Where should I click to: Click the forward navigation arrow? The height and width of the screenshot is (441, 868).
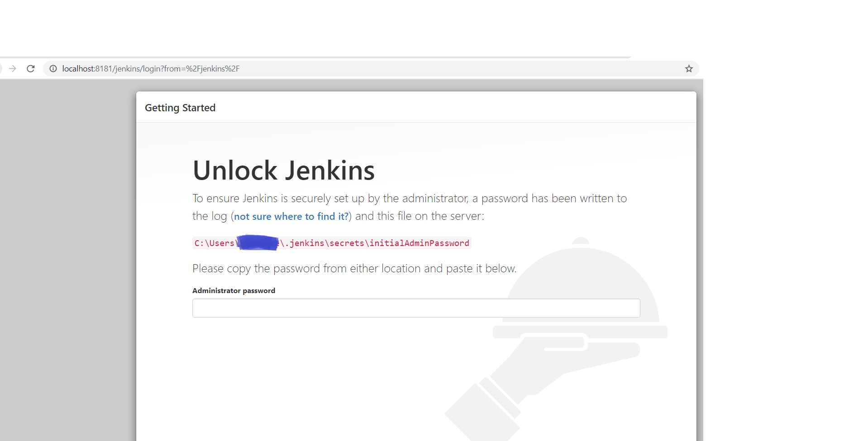tap(13, 69)
